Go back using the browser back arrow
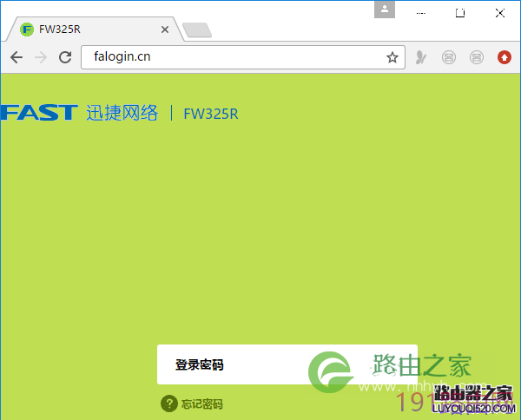The width and height of the screenshot is (521, 420). 16,57
